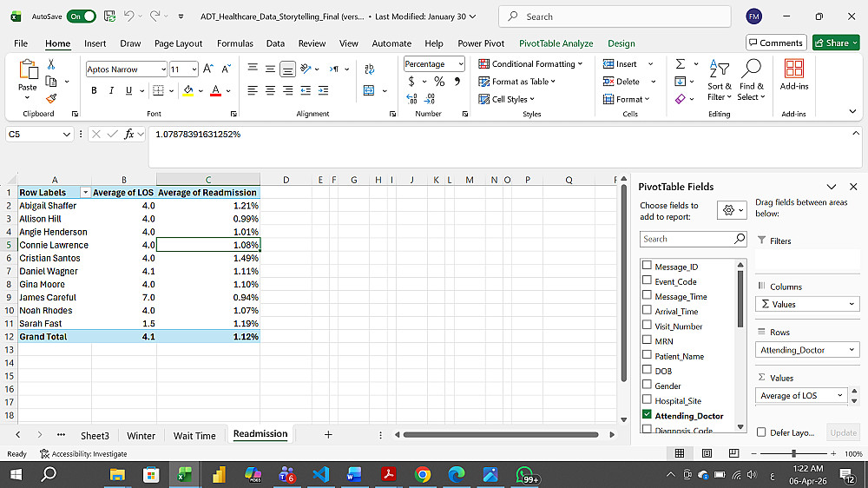Viewport: 868px width, 488px height.
Task: Switch to the Wait Time sheet
Action: coord(194,435)
